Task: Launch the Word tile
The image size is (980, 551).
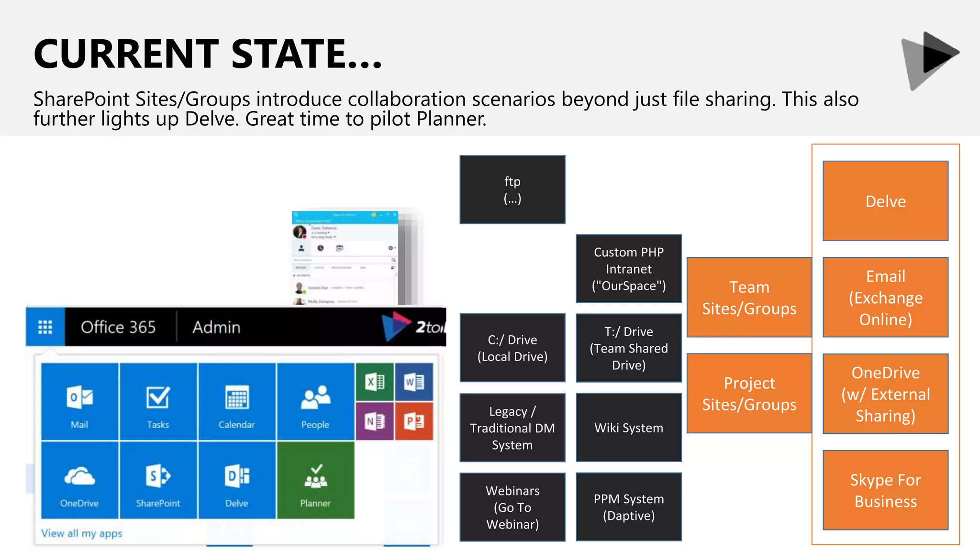Action: click(x=414, y=382)
